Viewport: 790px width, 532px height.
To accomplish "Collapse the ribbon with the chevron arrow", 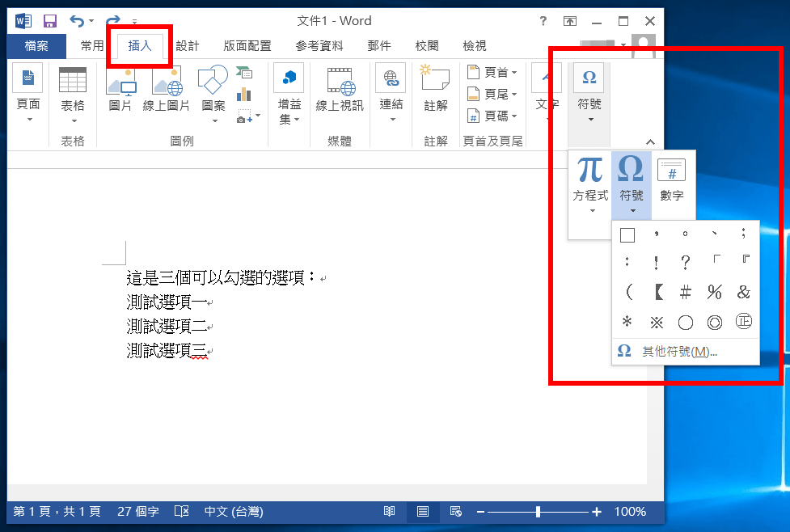I will coord(650,141).
